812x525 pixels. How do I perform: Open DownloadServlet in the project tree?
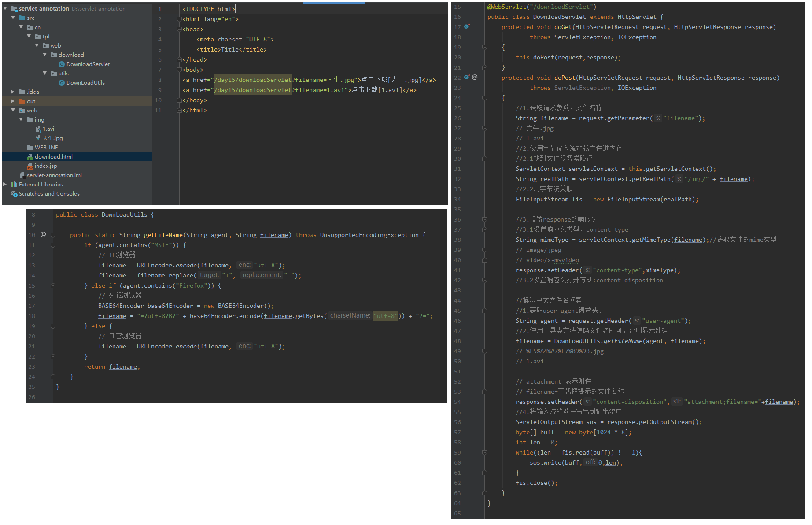click(x=88, y=64)
